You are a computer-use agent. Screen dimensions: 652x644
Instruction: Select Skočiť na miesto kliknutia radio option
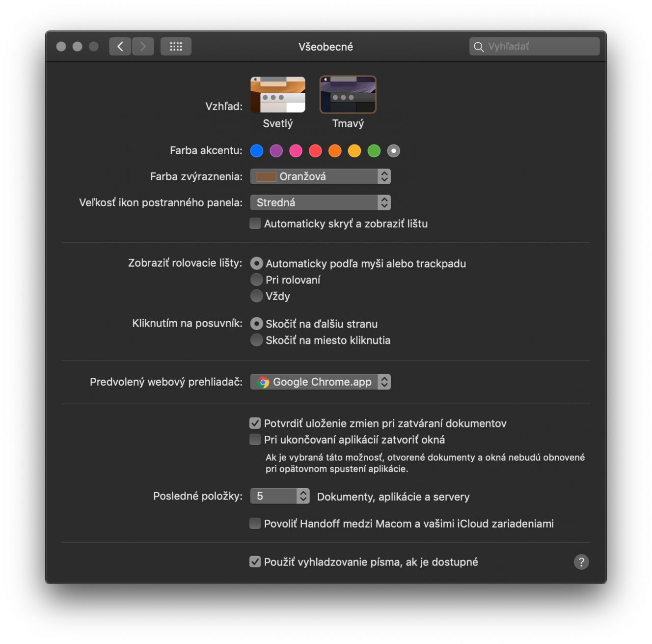click(x=257, y=340)
